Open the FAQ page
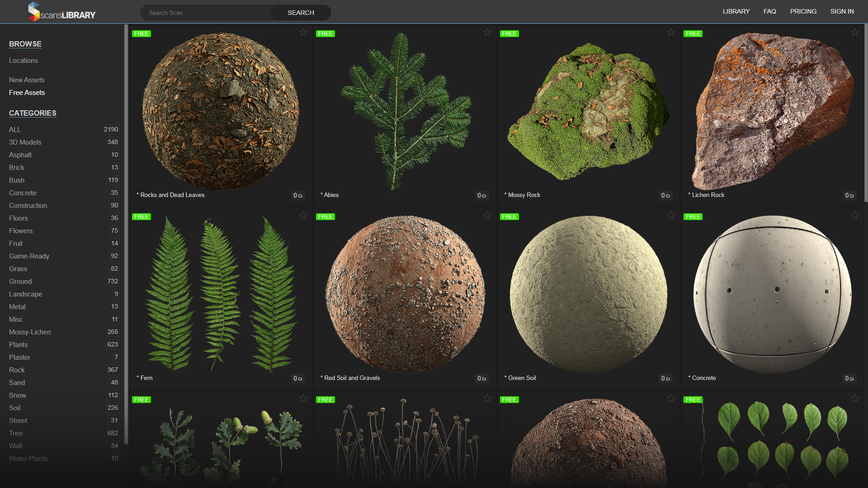This screenshot has width=868, height=488. pyautogui.click(x=770, y=11)
